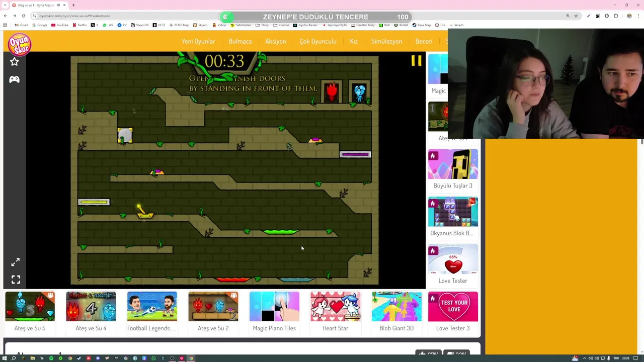This screenshot has height=362, width=644.
Task: Open the RDR2 Map bookmark
Action: 179,25
